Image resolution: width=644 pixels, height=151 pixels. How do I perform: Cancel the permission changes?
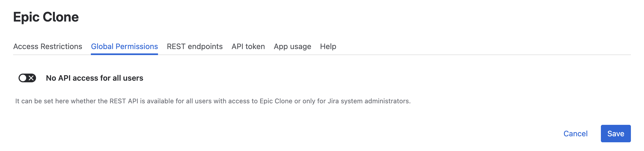575,134
